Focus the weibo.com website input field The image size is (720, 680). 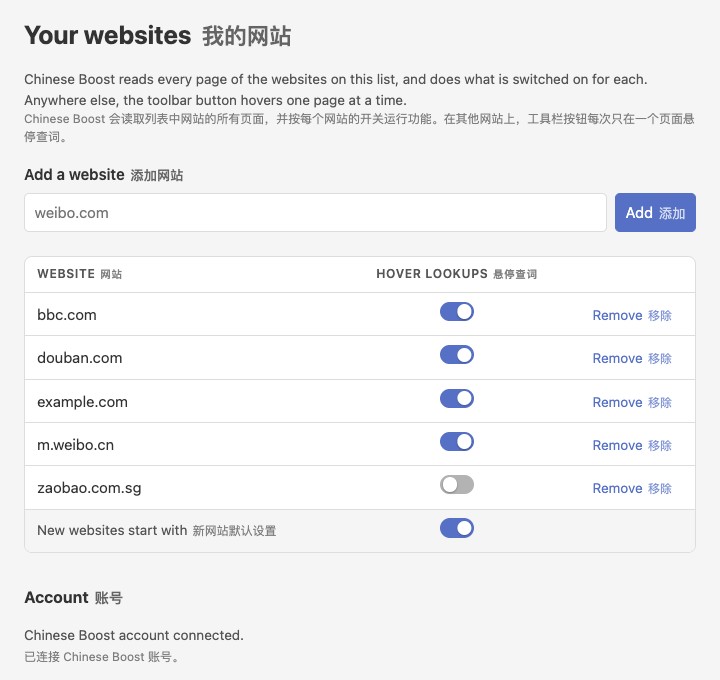315,213
